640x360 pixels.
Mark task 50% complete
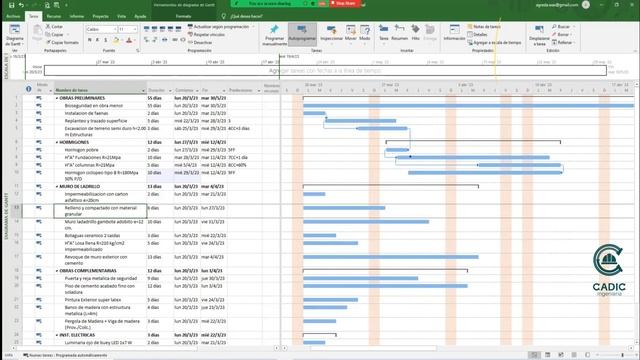pos(162,29)
